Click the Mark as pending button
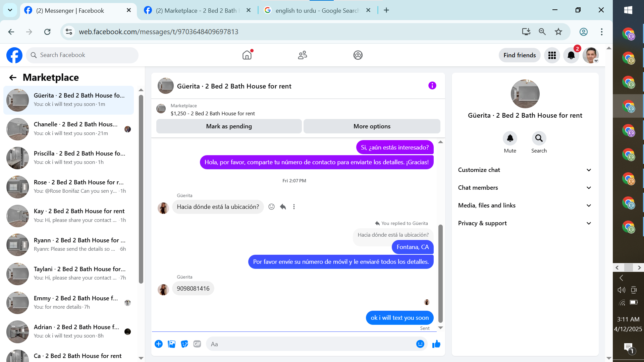The width and height of the screenshot is (644, 362). tap(229, 126)
